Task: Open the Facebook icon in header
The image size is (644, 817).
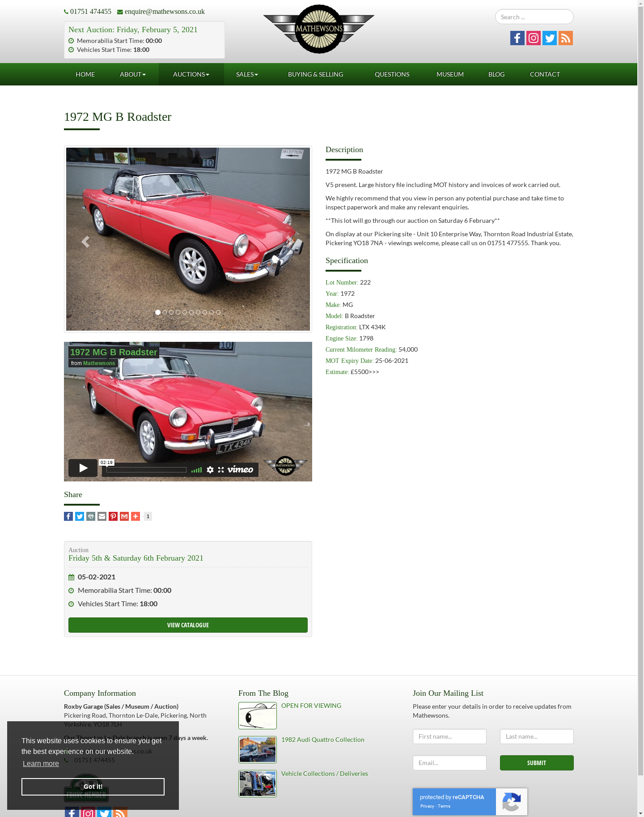Action: [517, 38]
